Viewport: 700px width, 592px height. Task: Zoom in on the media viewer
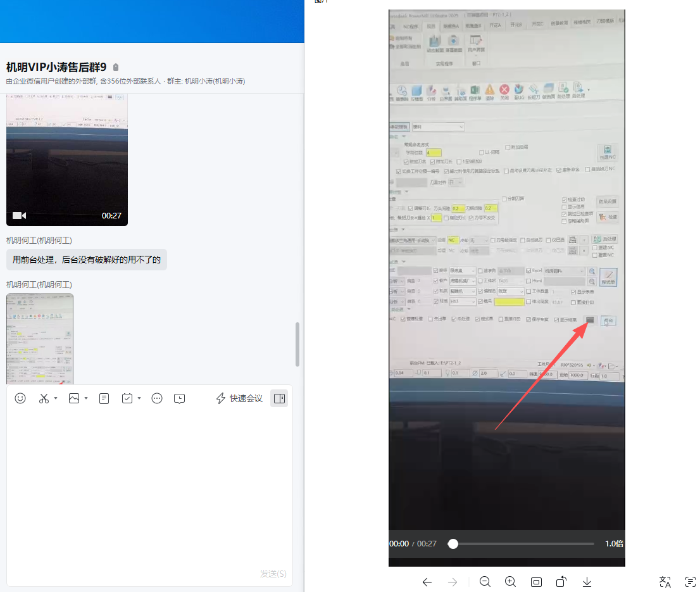511,582
